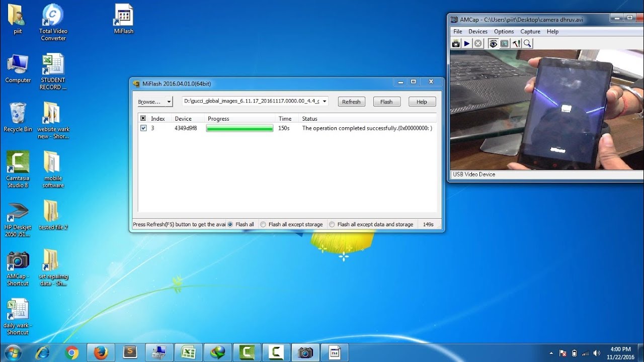Click the Refresh button in MiFlash
This screenshot has height=362, width=644.
click(x=351, y=102)
